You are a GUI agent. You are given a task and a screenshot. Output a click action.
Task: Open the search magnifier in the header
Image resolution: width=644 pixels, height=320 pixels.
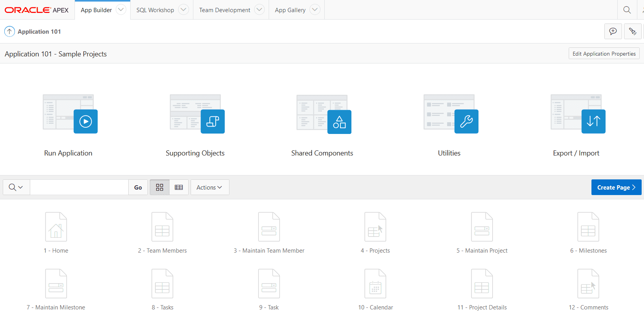[x=627, y=10]
